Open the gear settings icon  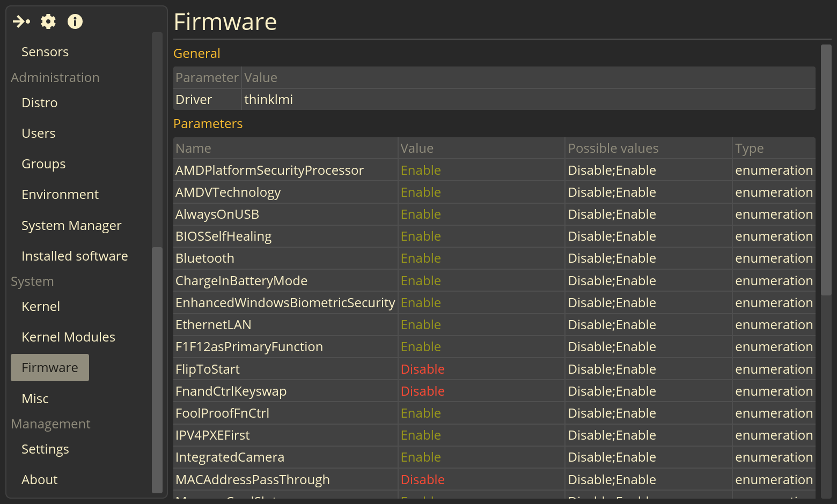(x=48, y=21)
